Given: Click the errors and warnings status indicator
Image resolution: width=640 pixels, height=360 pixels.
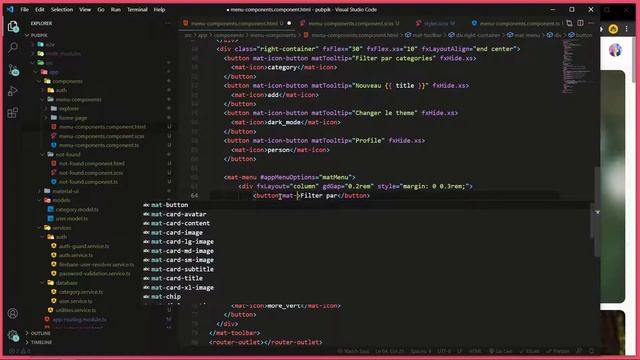Looking at the screenshot, I should coord(20,351).
